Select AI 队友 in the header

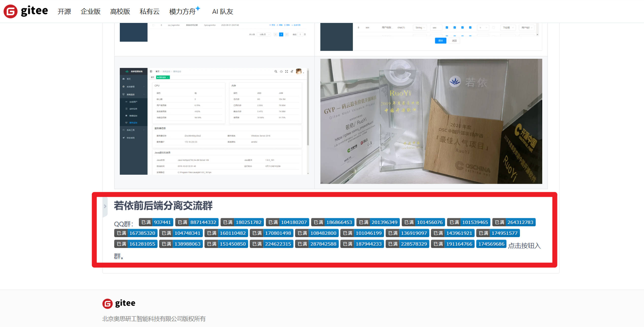223,12
